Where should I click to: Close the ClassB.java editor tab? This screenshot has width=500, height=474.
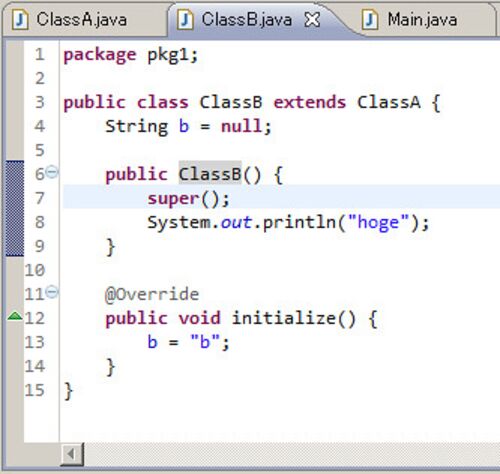tap(312, 20)
